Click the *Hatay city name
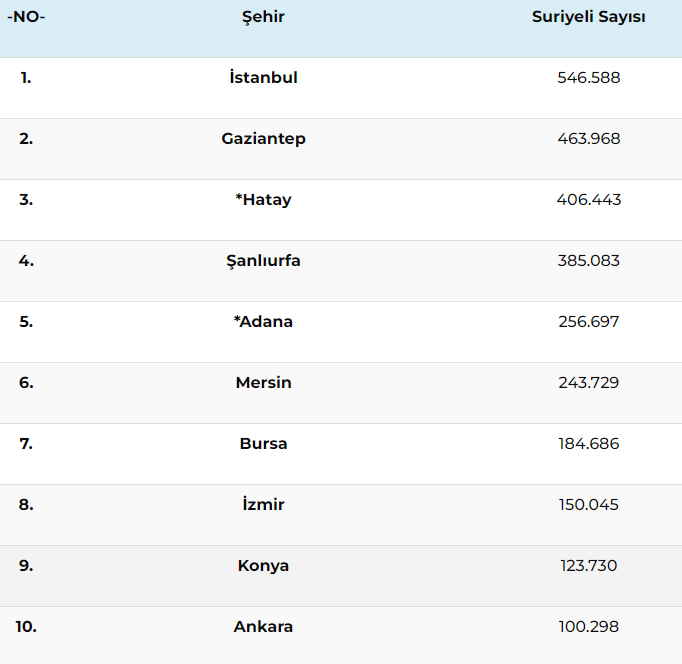 click(x=263, y=200)
